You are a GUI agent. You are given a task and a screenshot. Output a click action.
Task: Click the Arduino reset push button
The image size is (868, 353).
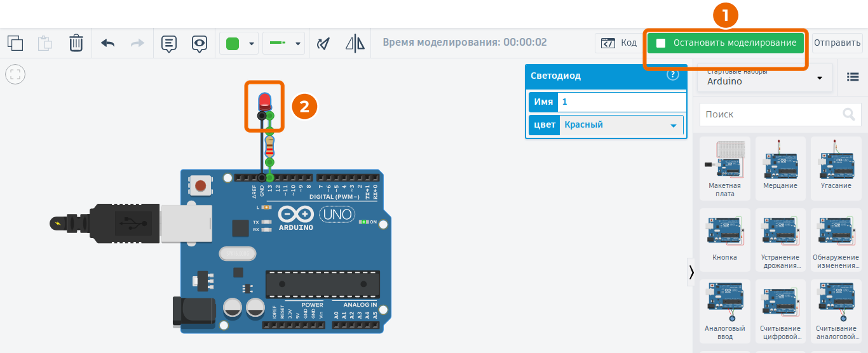tap(200, 186)
